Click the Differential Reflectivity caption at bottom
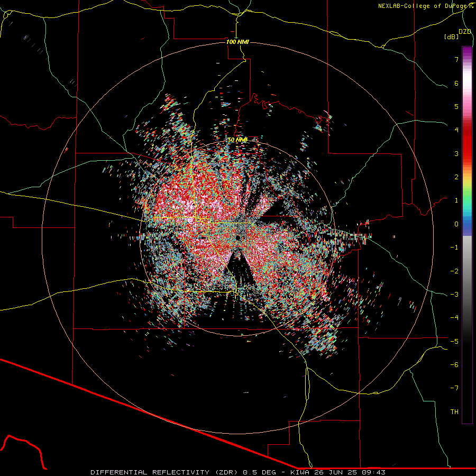This screenshot has height=476, width=476. point(238,472)
